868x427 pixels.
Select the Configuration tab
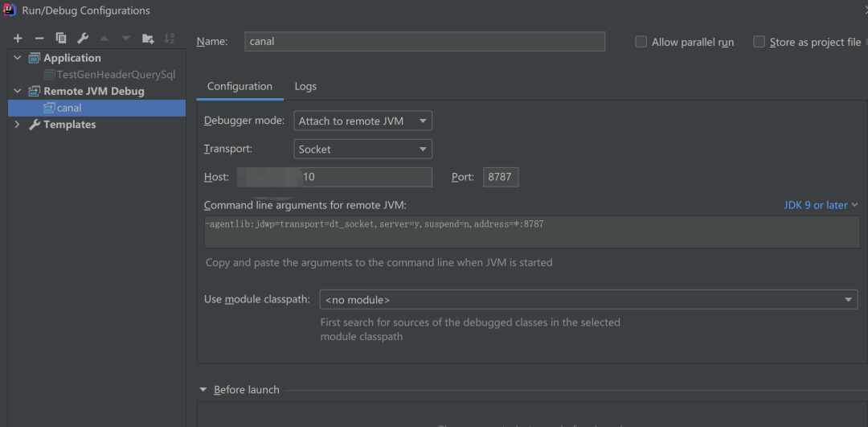pyautogui.click(x=240, y=86)
